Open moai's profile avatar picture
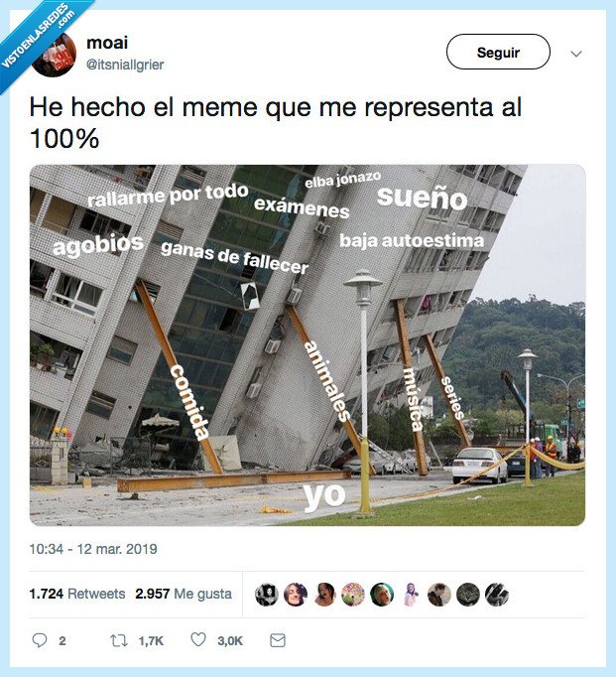Image resolution: width=616 pixels, height=677 pixels. coord(54,55)
